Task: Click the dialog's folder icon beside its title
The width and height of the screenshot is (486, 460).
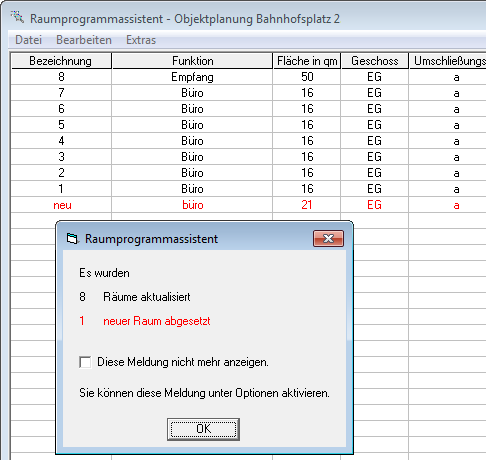Action: click(x=72, y=239)
